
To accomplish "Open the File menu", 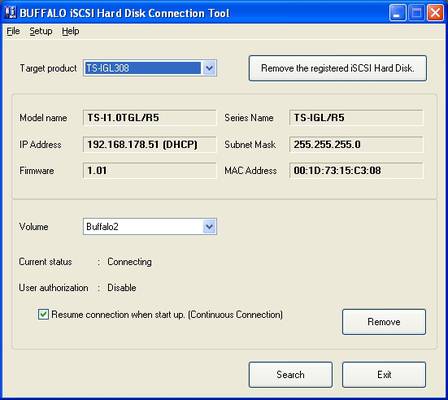I will point(13,31).
